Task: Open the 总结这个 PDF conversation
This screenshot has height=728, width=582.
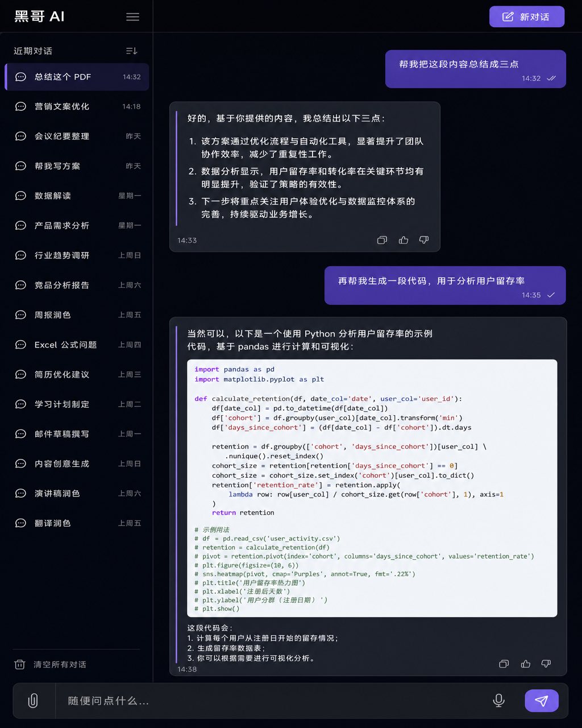Action: (x=77, y=77)
